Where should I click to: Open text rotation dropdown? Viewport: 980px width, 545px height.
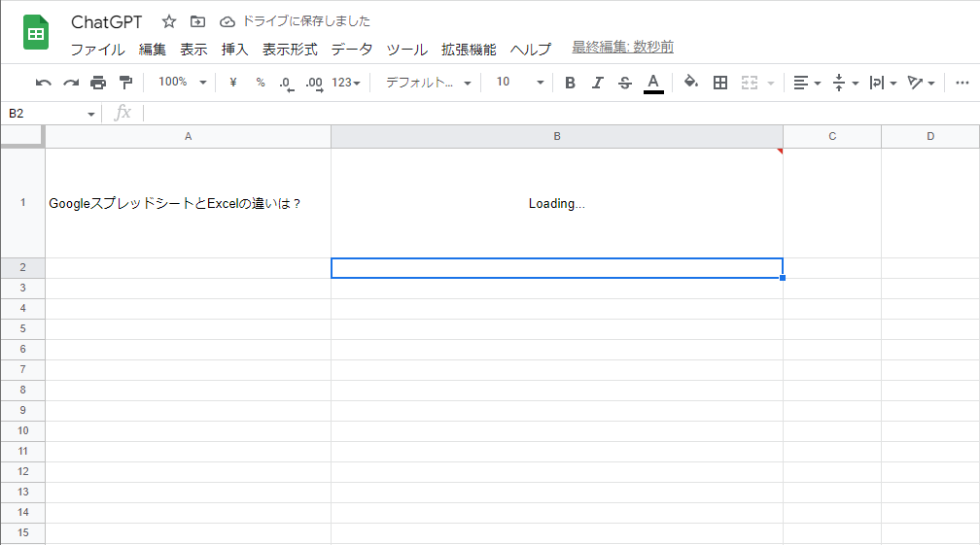coord(922,83)
